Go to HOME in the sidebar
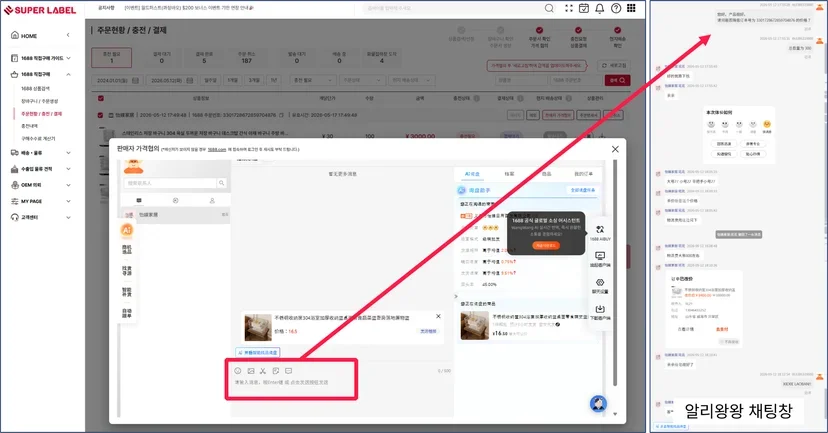 point(24,35)
